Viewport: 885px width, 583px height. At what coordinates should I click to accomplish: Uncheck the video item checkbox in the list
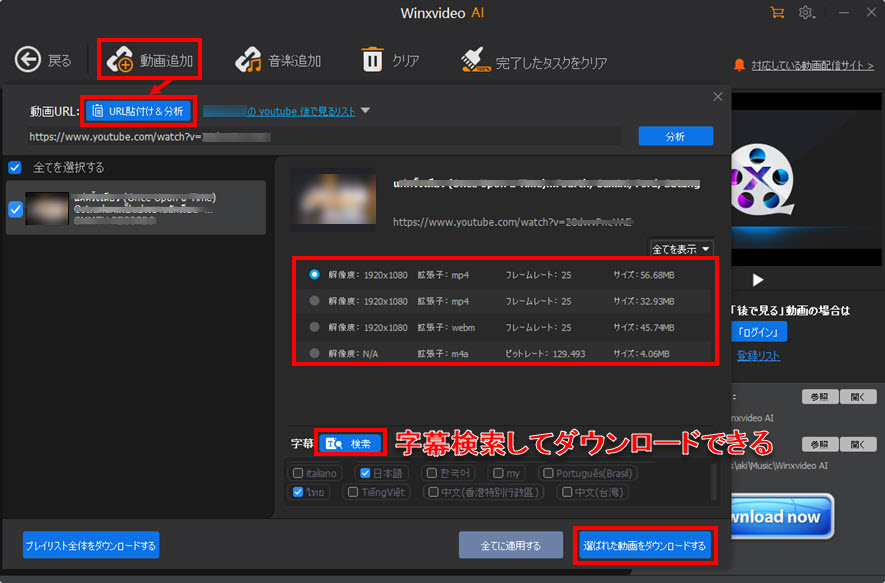click(x=16, y=209)
